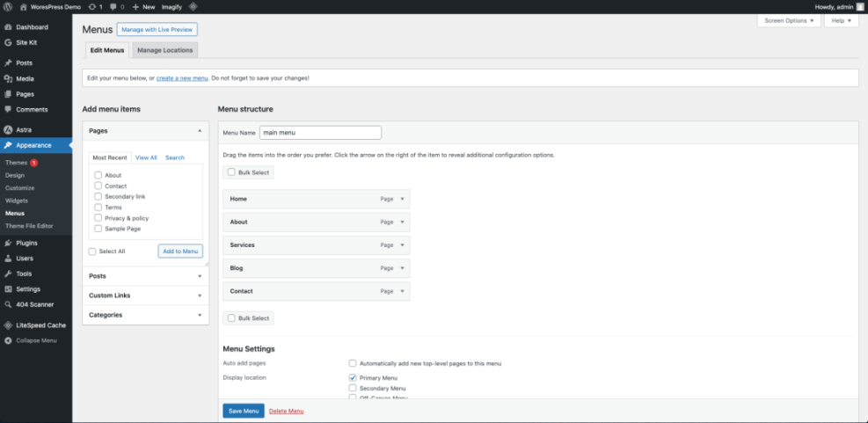Check the lower Bulk Select box
This screenshot has width=868, height=423.
(231, 318)
